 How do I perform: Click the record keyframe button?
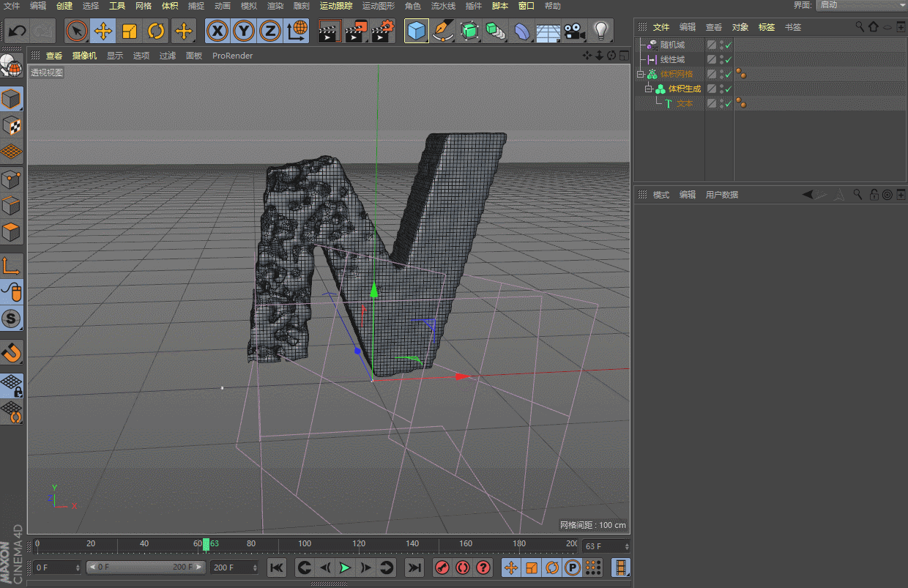(442, 567)
